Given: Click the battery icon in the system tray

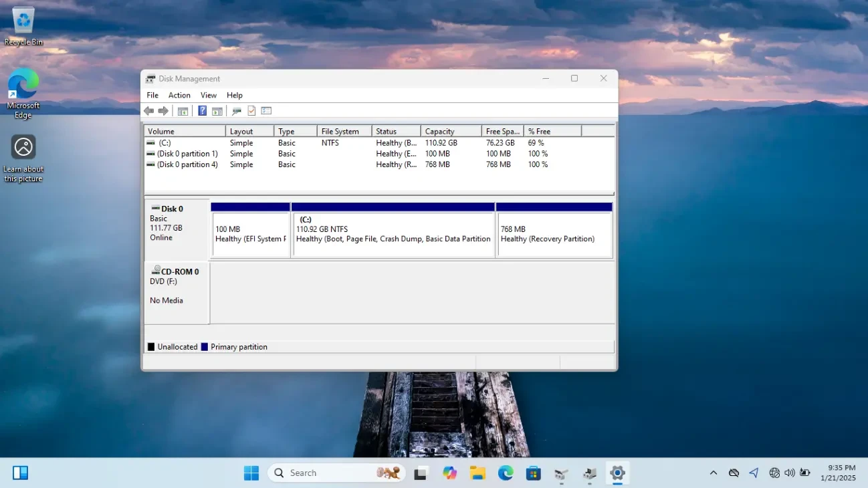Looking at the screenshot, I should pyautogui.click(x=805, y=473).
